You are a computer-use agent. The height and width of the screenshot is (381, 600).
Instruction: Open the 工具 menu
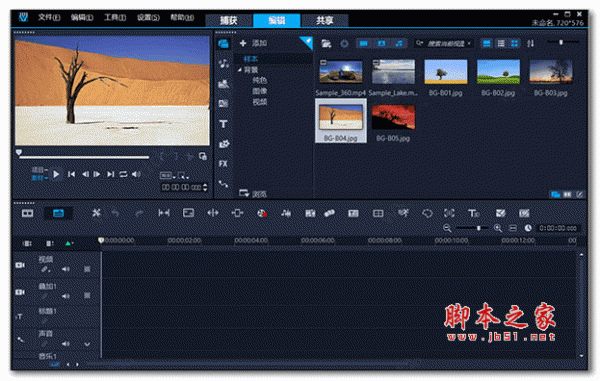115,17
